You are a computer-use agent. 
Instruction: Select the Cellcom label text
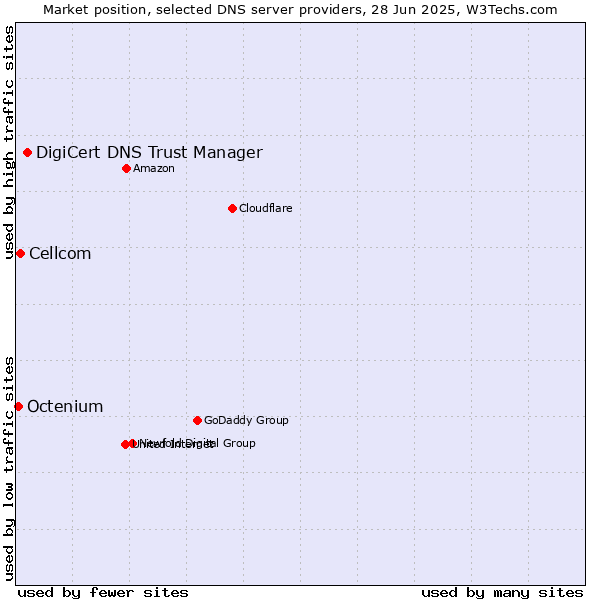pyautogui.click(x=60, y=254)
